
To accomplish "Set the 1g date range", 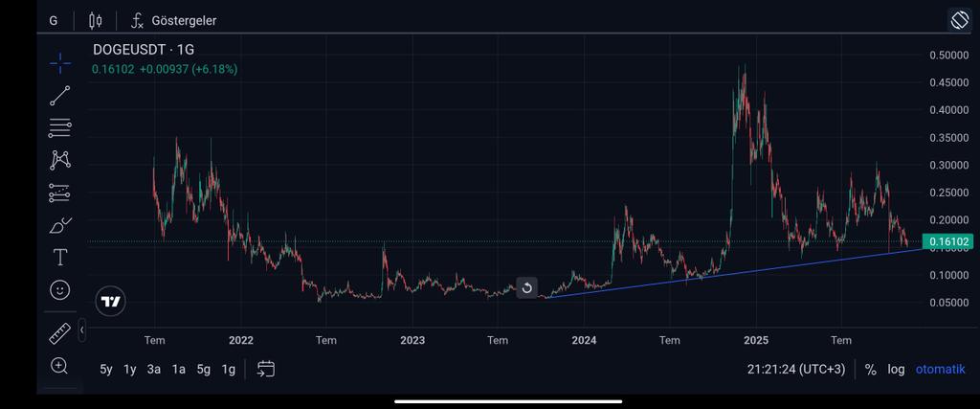I will click(x=229, y=370).
